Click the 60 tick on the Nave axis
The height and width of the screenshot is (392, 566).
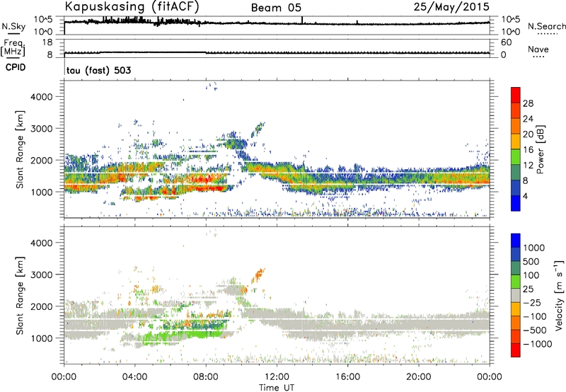pos(507,42)
